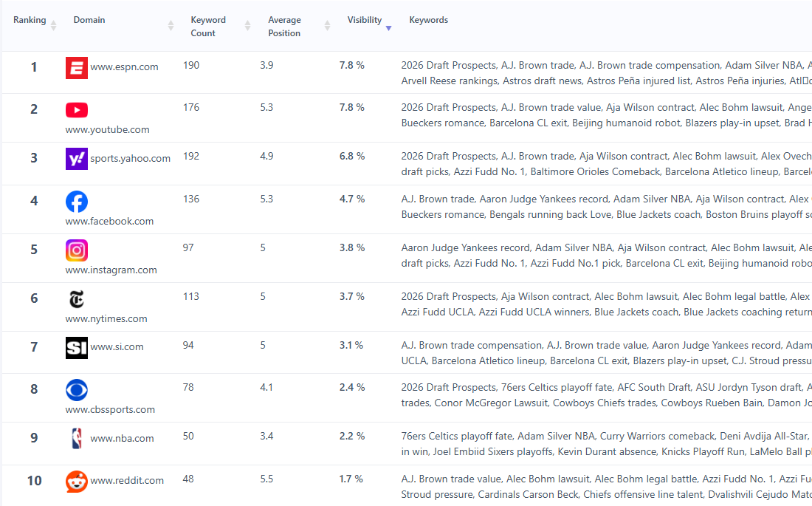This screenshot has width=812, height=506.
Task: Sort by Keyword Count sort arrows
Action: [x=247, y=26]
